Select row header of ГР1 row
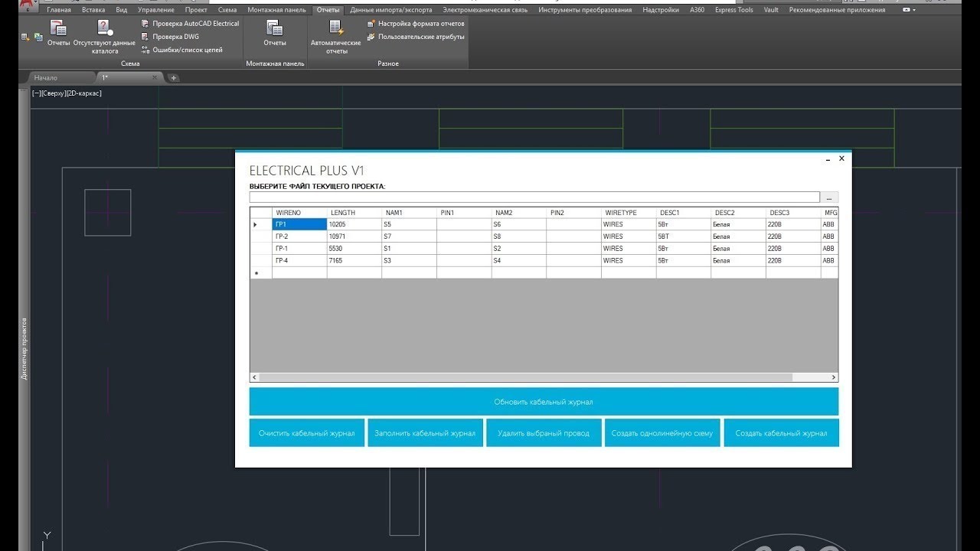Screen dimensions: 980x551 coord(261,224)
